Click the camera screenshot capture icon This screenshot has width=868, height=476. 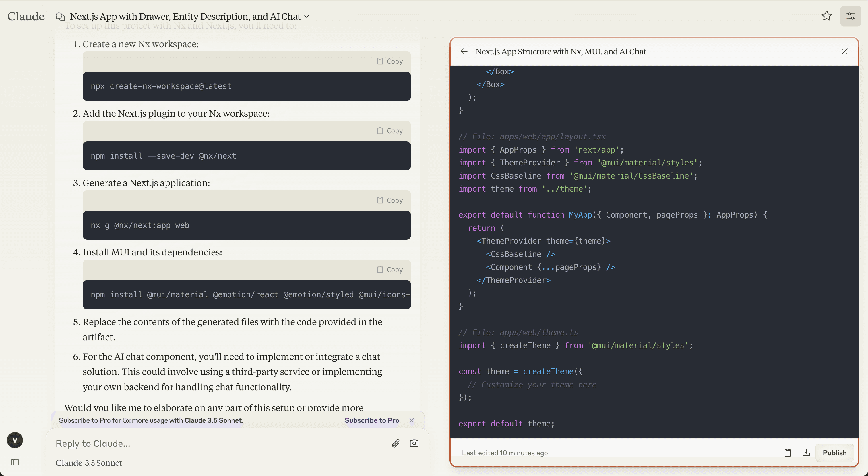coord(414,443)
